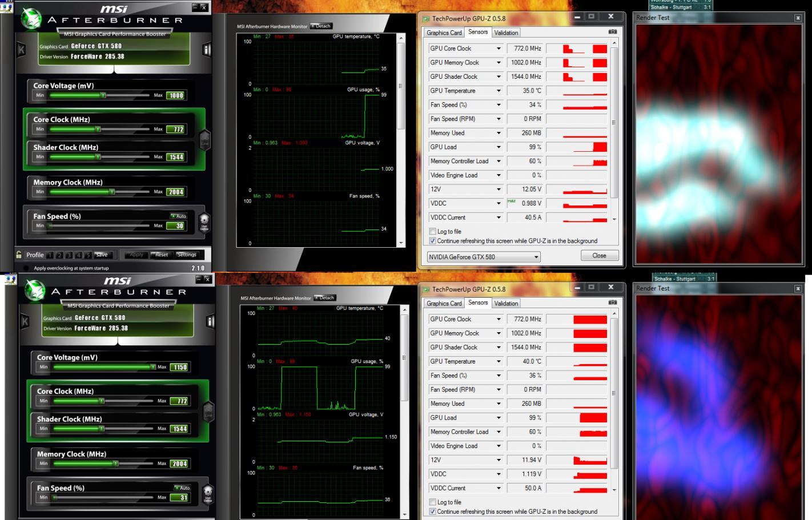Select profile slot 5 in Afterburner

point(88,255)
